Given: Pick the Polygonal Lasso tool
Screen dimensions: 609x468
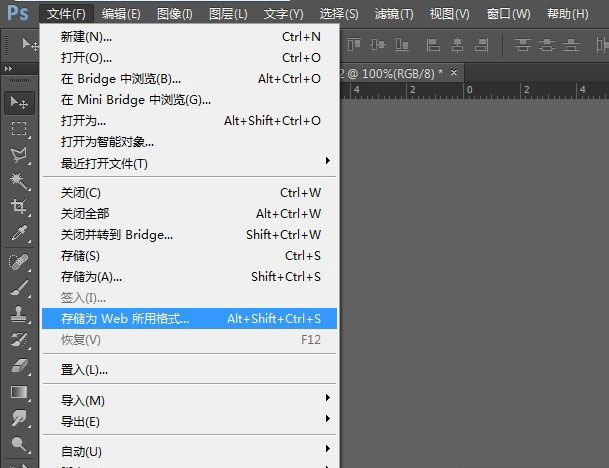Looking at the screenshot, I should tap(19, 154).
